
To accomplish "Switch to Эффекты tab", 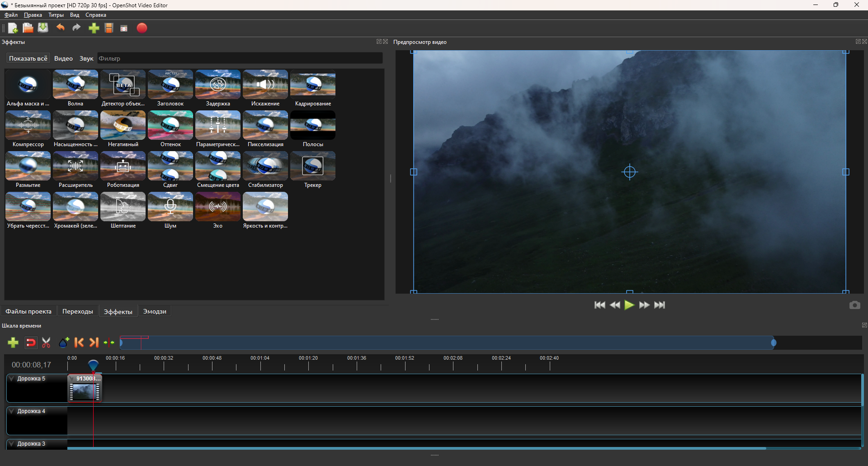I will (118, 311).
